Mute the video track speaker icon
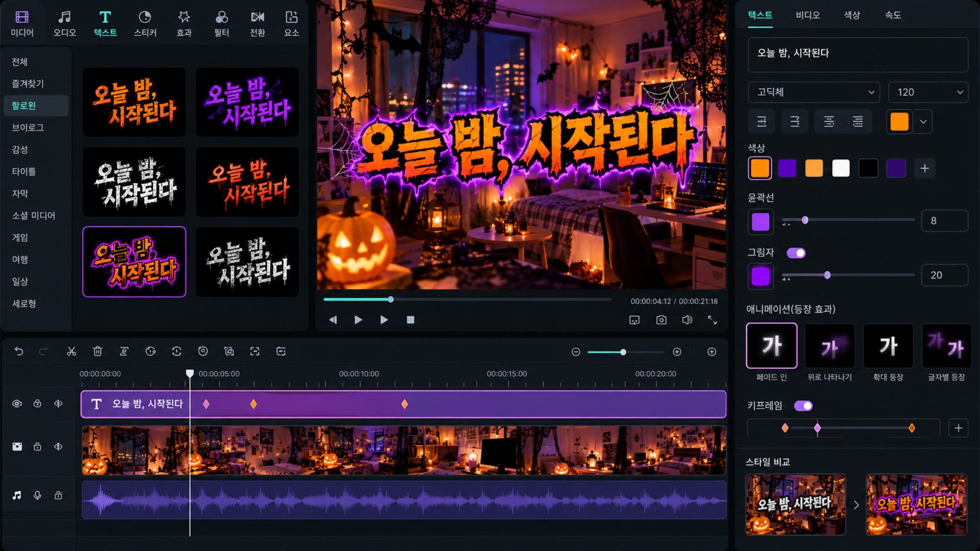980x551 pixels. (58, 446)
